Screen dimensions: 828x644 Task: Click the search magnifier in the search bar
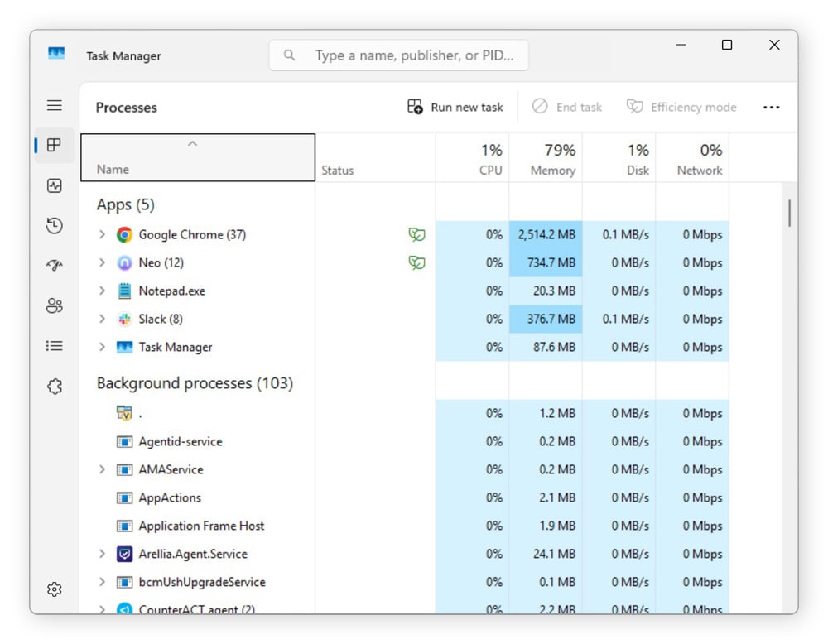288,55
